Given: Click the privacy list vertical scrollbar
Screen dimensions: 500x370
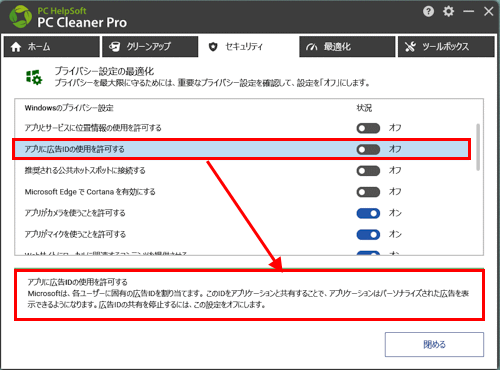Looking at the screenshot, I should point(478,147).
